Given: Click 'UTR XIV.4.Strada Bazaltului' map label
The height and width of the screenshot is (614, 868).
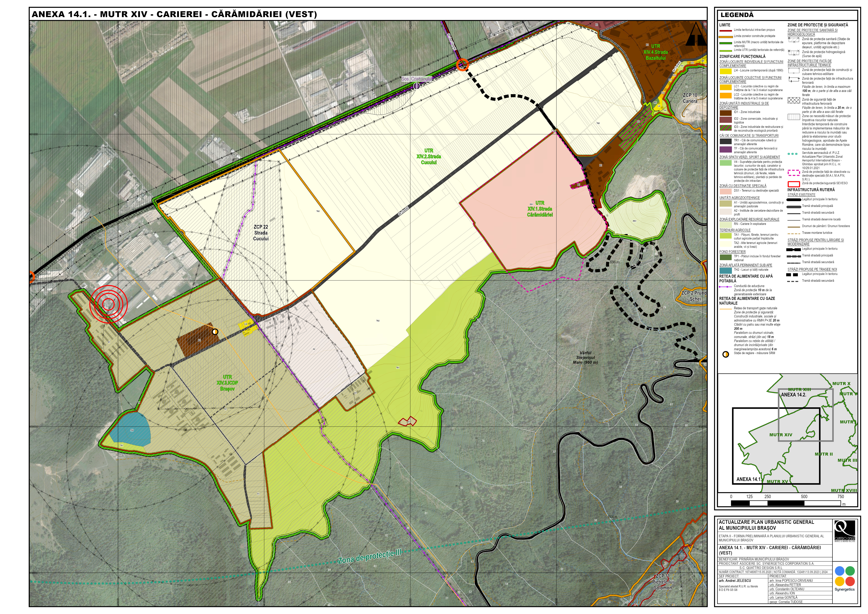Looking at the screenshot, I should coord(656,52).
